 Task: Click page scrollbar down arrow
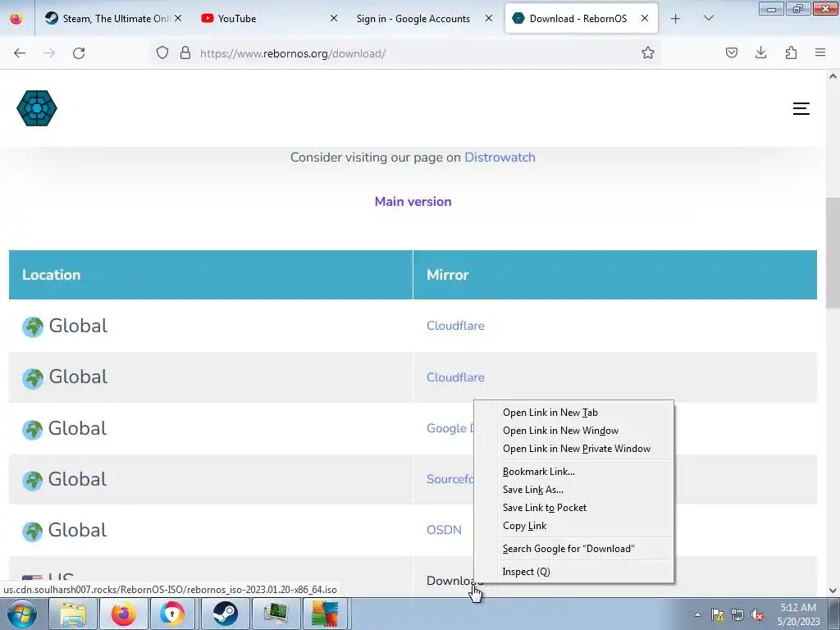pyautogui.click(x=833, y=591)
